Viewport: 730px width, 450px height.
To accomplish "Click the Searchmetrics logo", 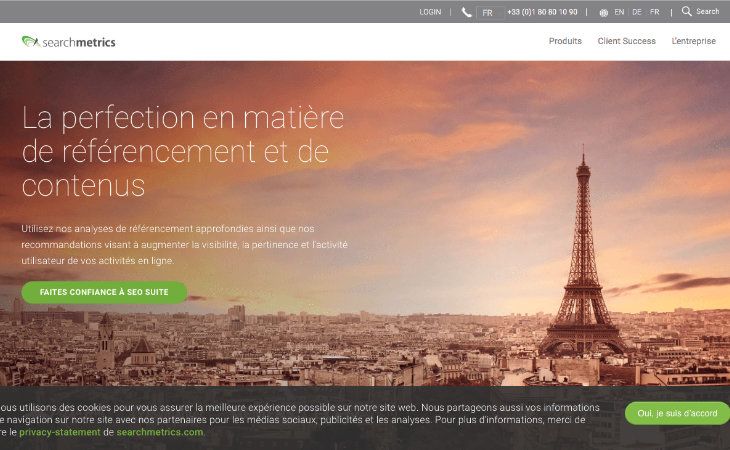I will click(x=68, y=41).
